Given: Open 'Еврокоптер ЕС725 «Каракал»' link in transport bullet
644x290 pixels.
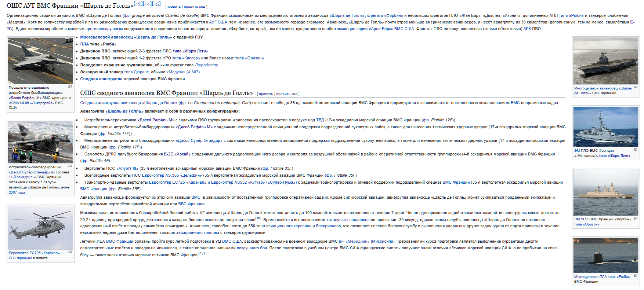Looking at the screenshot, I should click(x=178, y=182).
